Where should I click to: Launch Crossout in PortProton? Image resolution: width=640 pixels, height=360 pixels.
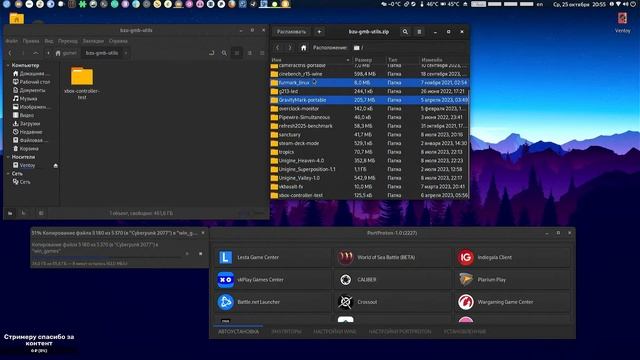coord(393,302)
